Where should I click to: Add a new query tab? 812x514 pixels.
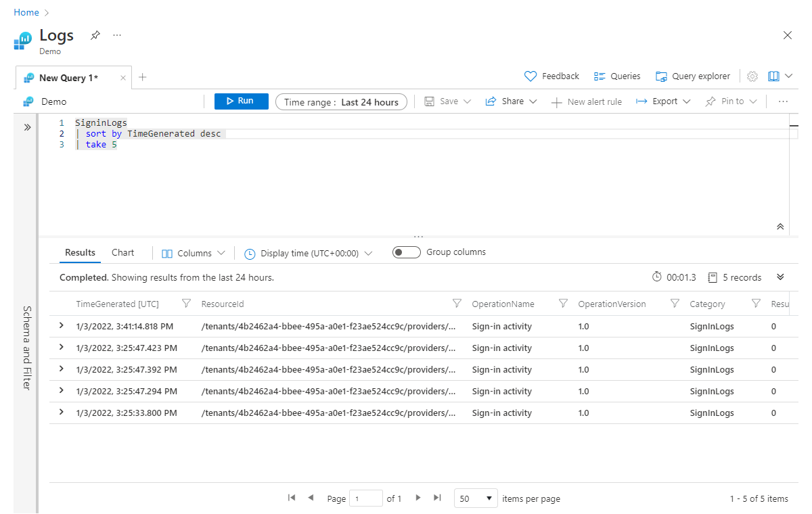pyautogui.click(x=142, y=77)
